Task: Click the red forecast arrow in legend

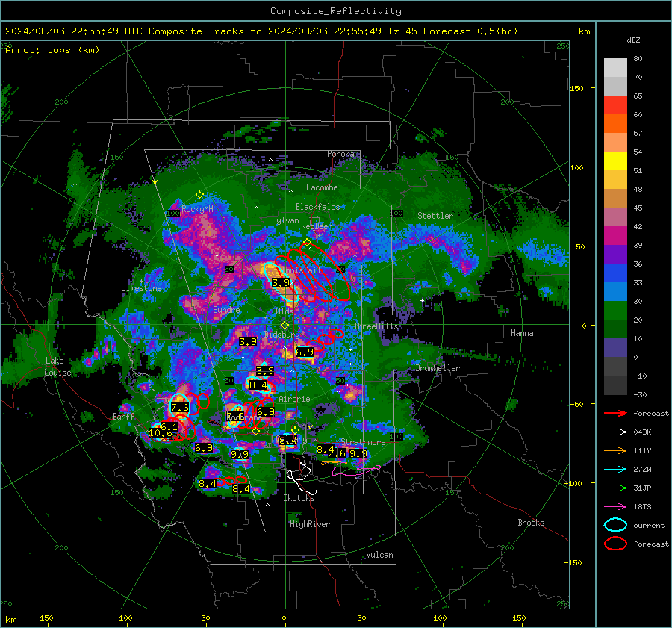Action: [x=615, y=413]
